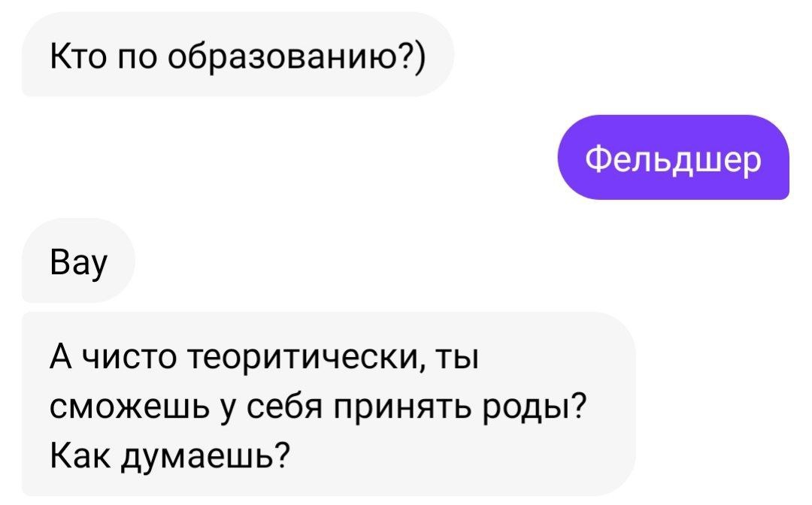Tap the 'Кто по образованию?)' message bubble
812x505 pixels.
[x=237, y=56]
